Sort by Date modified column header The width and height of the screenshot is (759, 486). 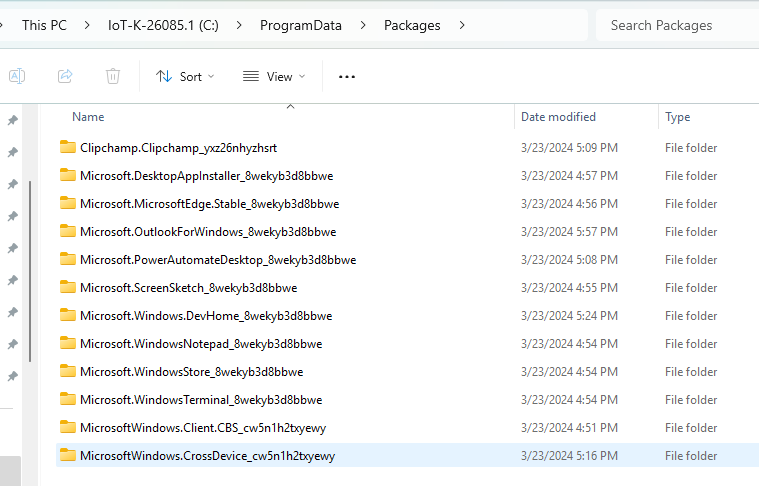click(x=558, y=117)
